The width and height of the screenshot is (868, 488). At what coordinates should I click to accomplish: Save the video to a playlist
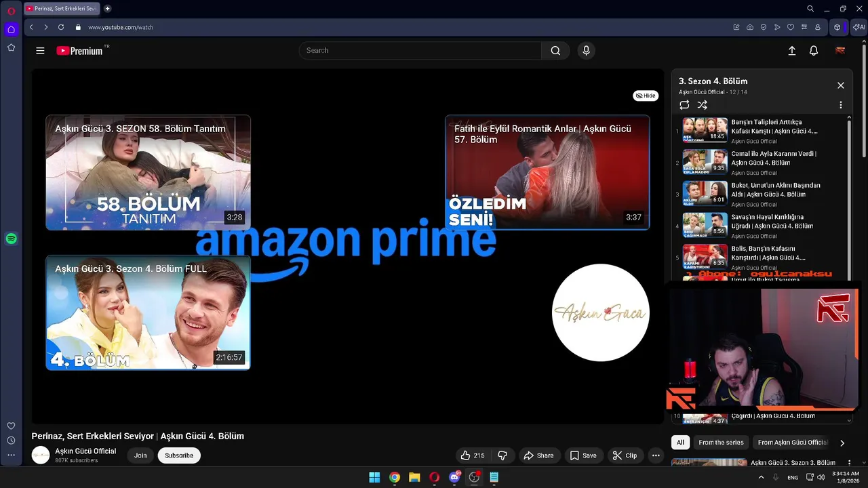(x=583, y=455)
